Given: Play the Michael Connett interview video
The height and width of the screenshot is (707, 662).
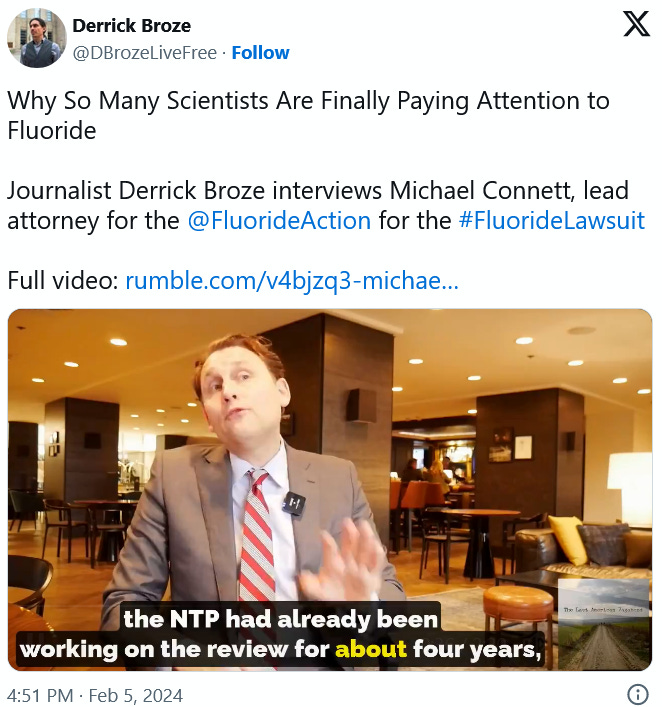Looking at the screenshot, I should point(330,490).
